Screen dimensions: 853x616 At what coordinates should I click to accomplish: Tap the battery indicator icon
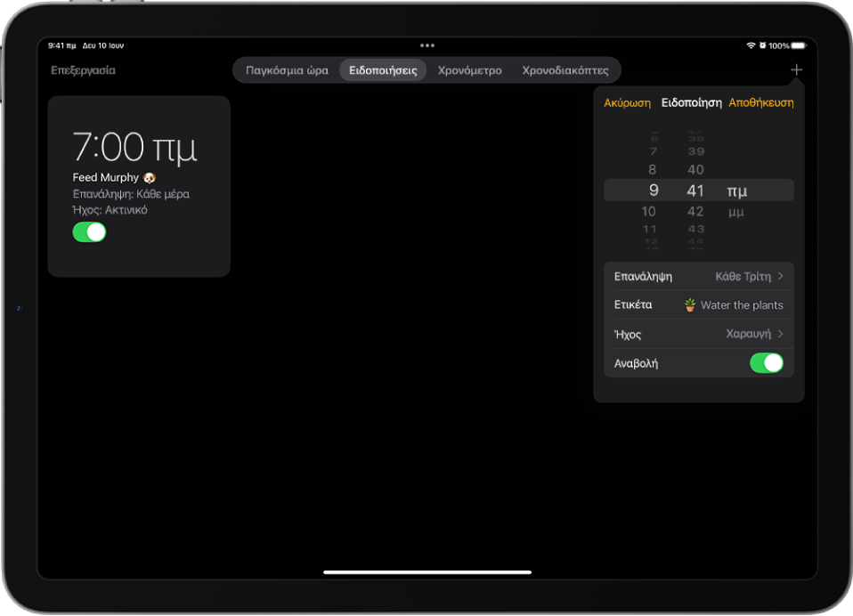click(x=800, y=45)
